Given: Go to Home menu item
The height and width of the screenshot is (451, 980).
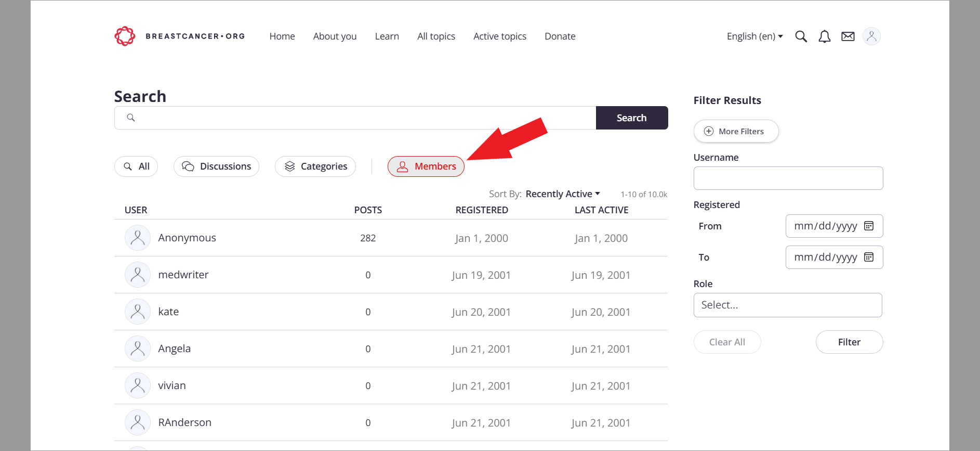Looking at the screenshot, I should [x=282, y=36].
